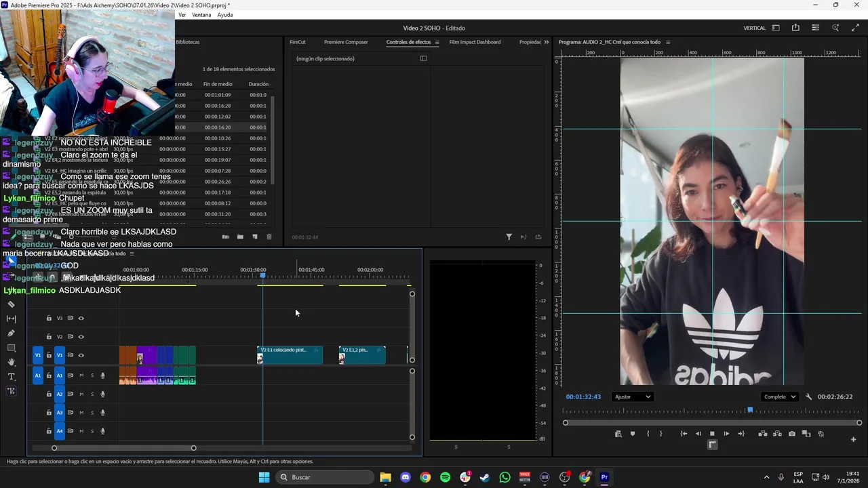Select the Rectangle tool in the tools panel
The image size is (868, 488).
11,348
